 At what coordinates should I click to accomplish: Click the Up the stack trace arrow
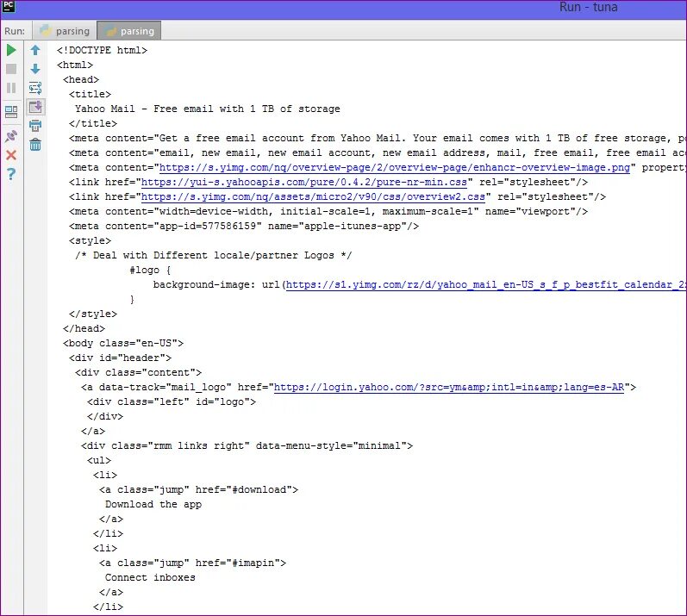[35, 50]
